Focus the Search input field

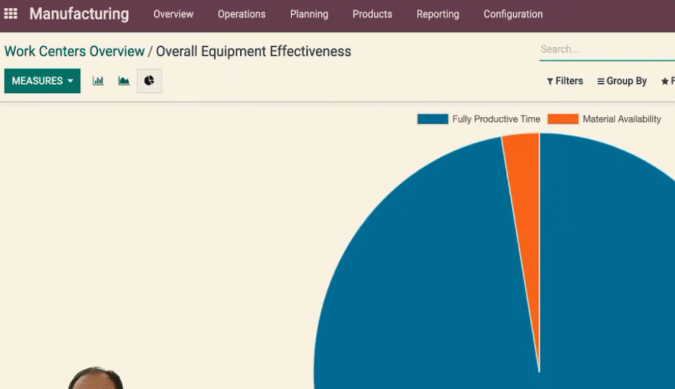point(607,49)
